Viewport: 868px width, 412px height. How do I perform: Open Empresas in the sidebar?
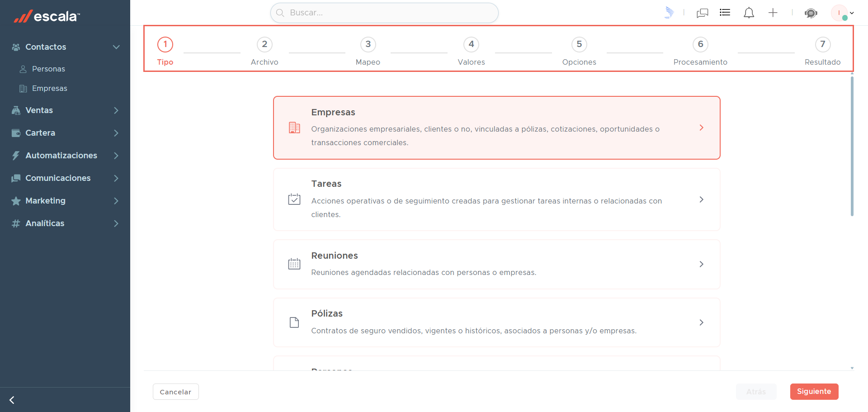(x=50, y=89)
